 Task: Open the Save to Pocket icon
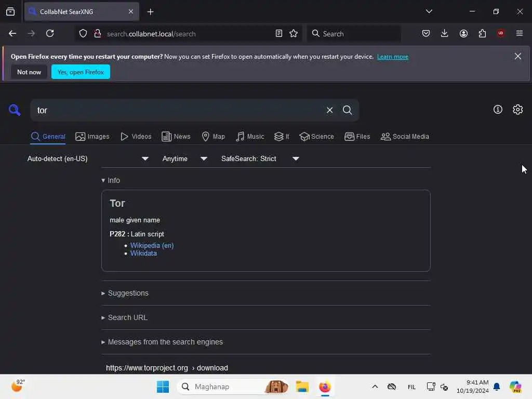pyautogui.click(x=426, y=33)
